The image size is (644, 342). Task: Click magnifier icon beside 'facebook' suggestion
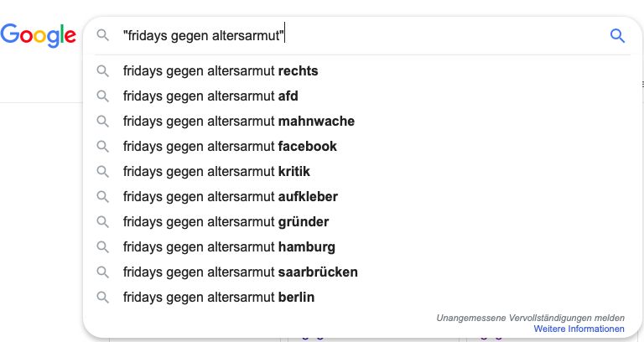coord(103,147)
